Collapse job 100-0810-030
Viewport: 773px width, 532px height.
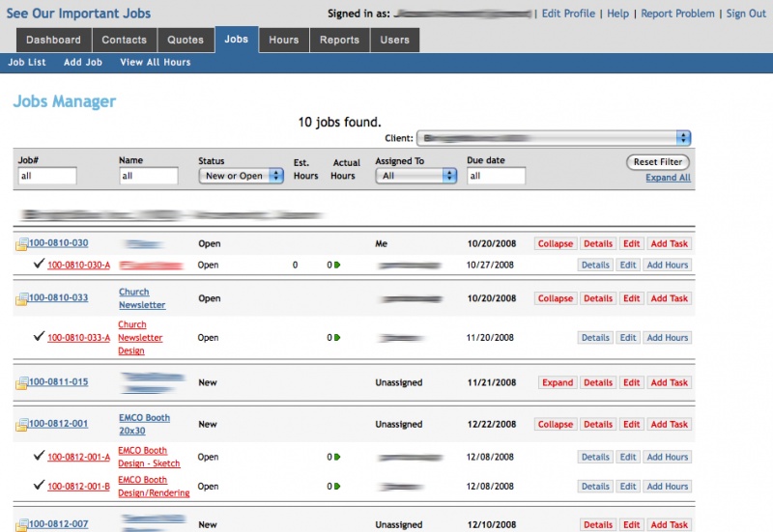pos(555,244)
